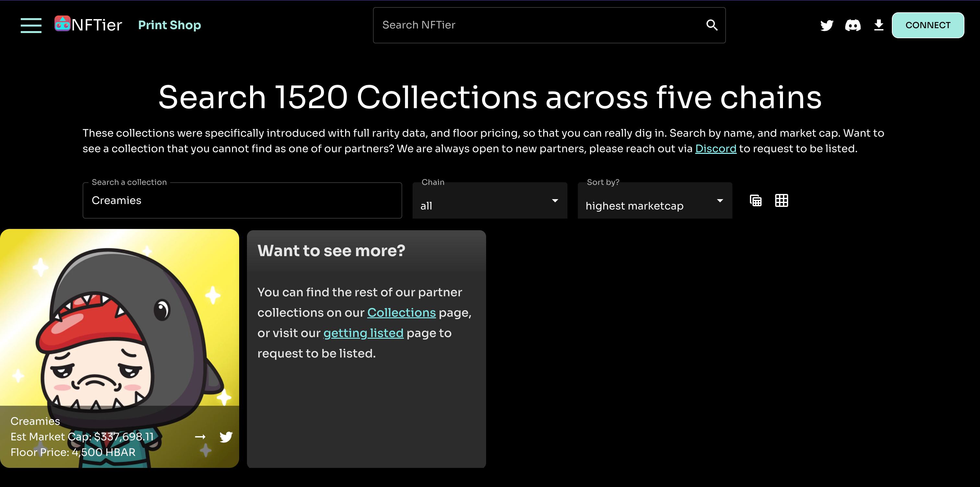Click the NFTier logo
Image resolution: width=980 pixels, height=487 pixels.
[89, 24]
